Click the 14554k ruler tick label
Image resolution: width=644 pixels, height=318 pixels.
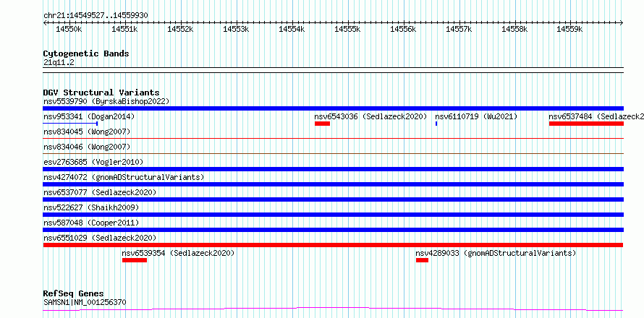click(x=292, y=29)
